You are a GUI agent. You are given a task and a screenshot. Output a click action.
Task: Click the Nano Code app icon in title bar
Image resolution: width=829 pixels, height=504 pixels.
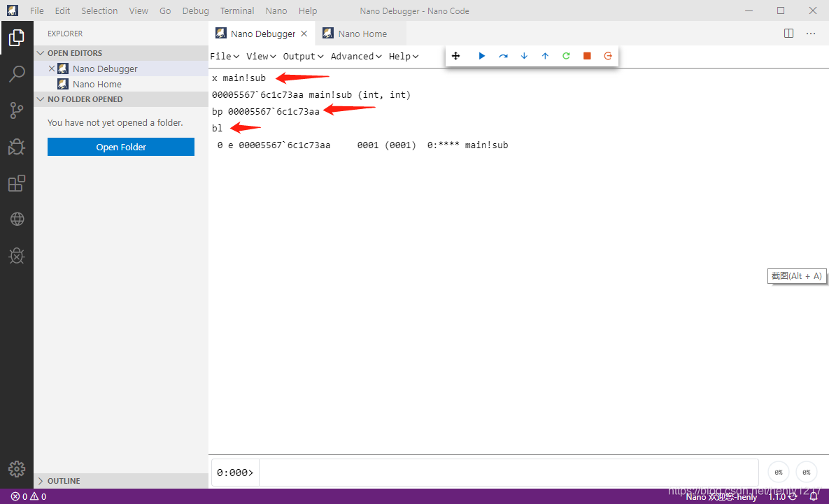pyautogui.click(x=12, y=10)
